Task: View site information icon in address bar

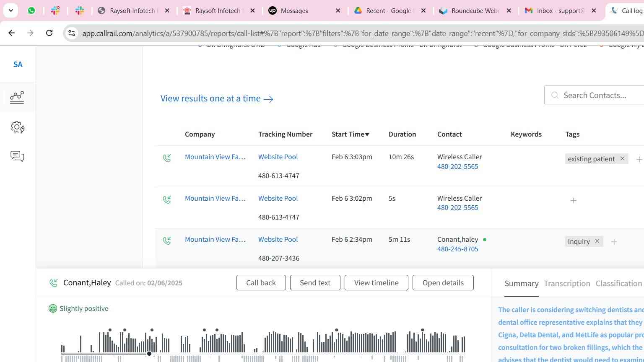Action: click(x=71, y=33)
